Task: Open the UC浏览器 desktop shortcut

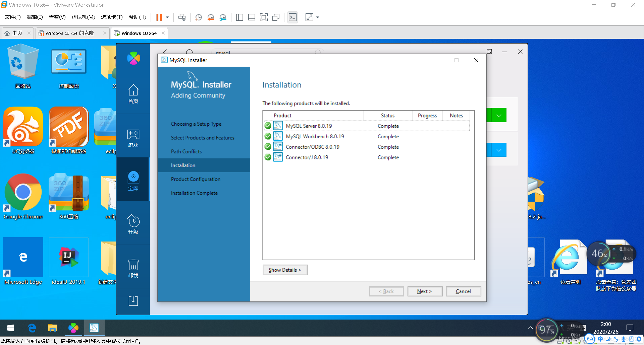Action: (23, 131)
